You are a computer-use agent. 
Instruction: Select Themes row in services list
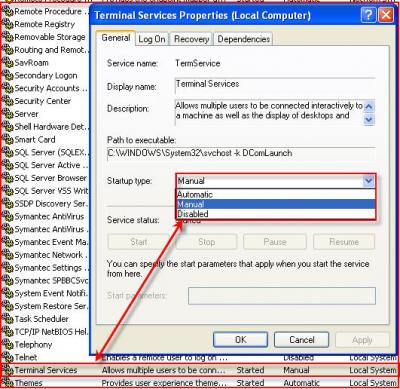(x=200, y=383)
